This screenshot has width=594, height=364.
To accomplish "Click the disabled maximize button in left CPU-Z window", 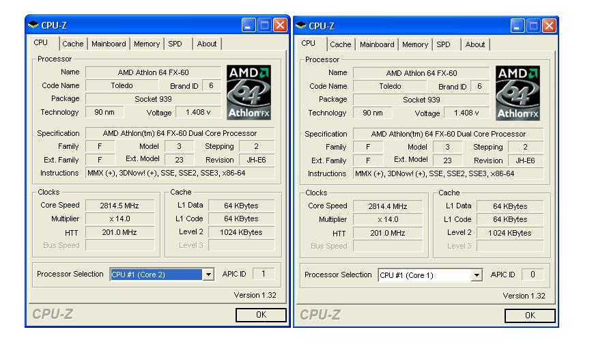I will pos(264,25).
